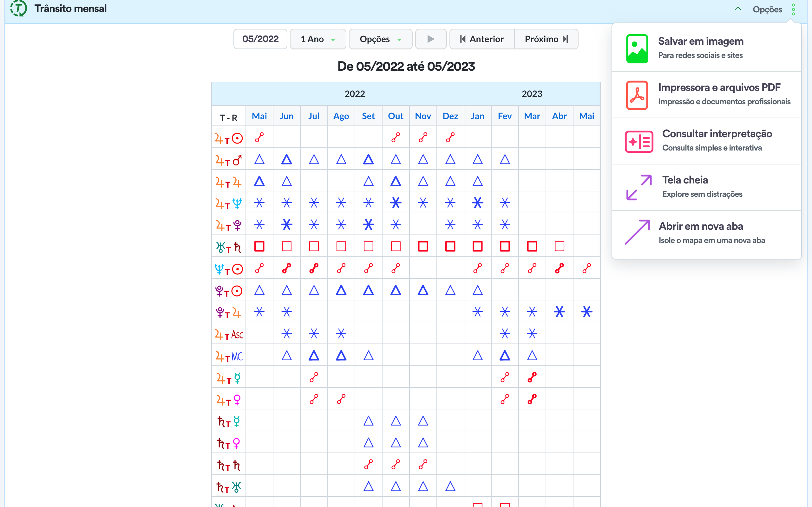Viewport: 812px width, 507px height.
Task: Click the green Salvar em imagem icon
Action: (x=637, y=48)
